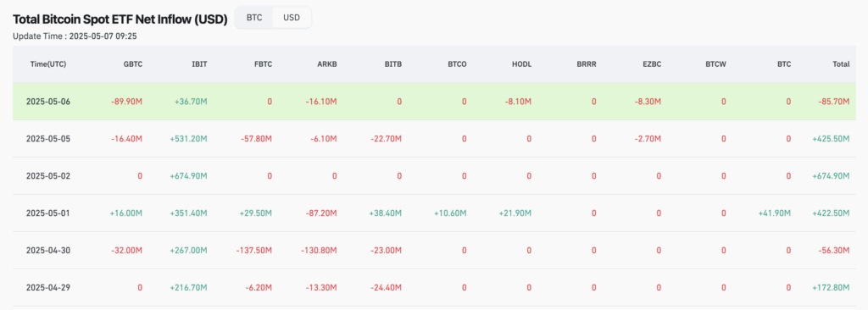The image size is (868, 310).
Task: Click the -6.20M FBTC value
Action: 259,288
